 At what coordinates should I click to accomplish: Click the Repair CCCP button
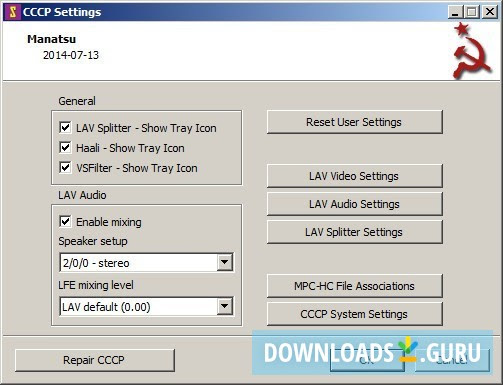click(x=95, y=360)
